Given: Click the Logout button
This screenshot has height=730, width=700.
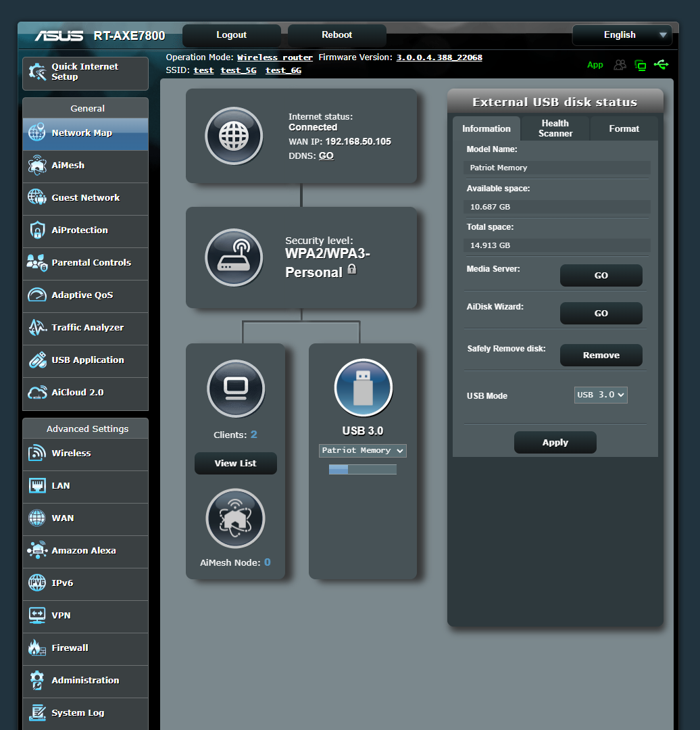Looking at the screenshot, I should (231, 35).
